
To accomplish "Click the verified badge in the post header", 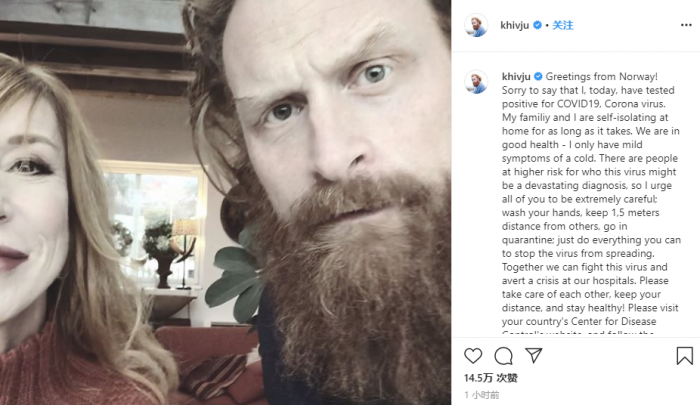I will click(538, 25).
